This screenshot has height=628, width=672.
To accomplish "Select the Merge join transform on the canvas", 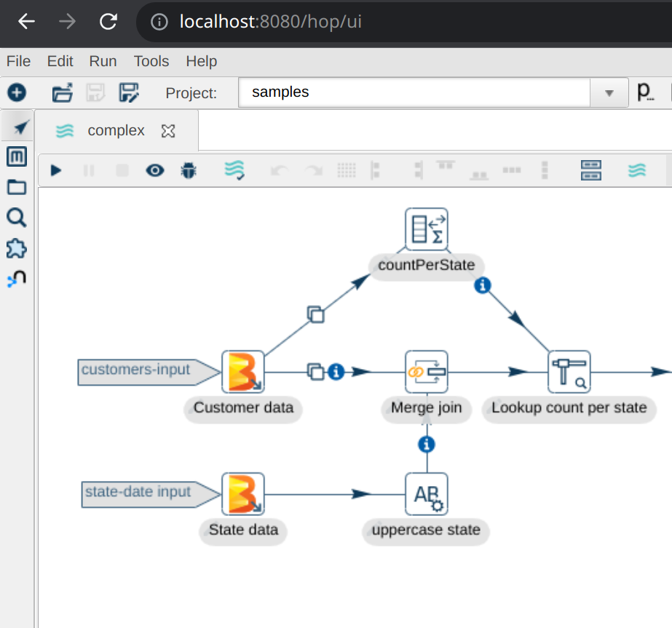I will point(426,372).
